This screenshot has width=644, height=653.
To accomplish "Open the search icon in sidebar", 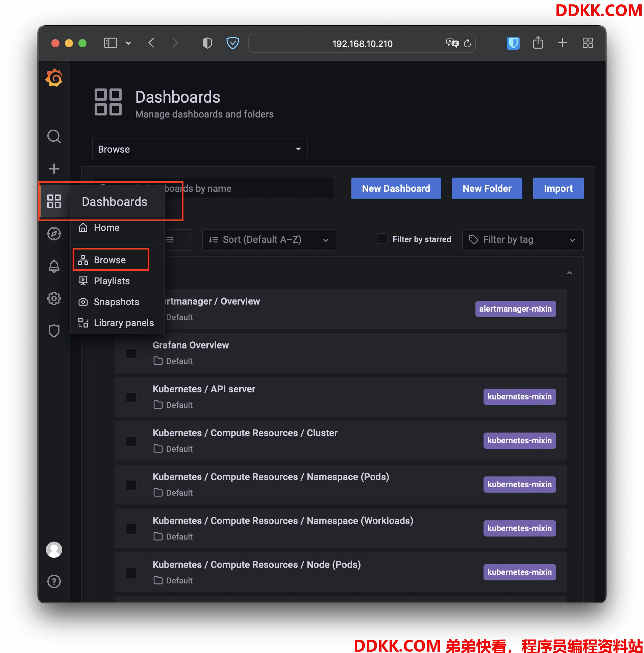I will pyautogui.click(x=54, y=136).
